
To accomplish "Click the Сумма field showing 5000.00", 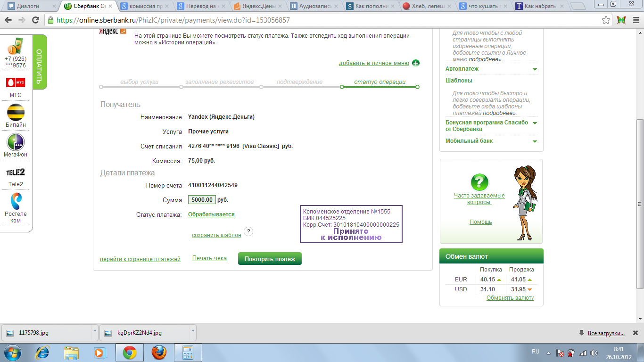I will pos(202,200).
